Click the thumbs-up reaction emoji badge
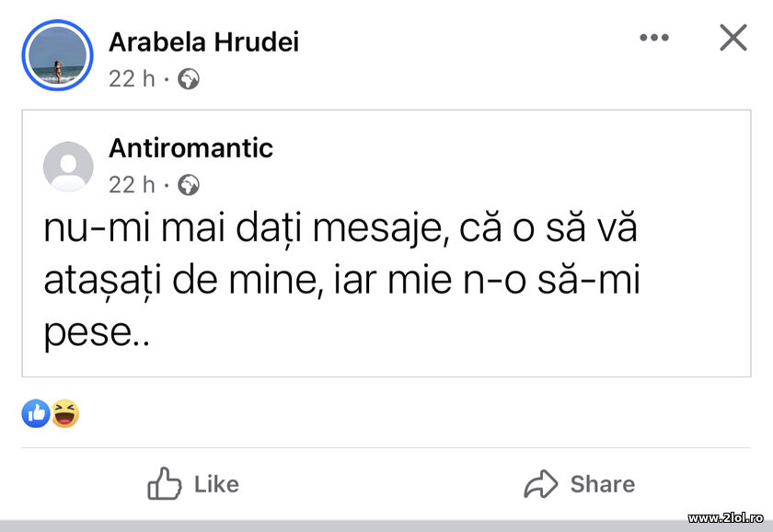Image resolution: width=773 pixels, height=532 pixels. [x=34, y=415]
